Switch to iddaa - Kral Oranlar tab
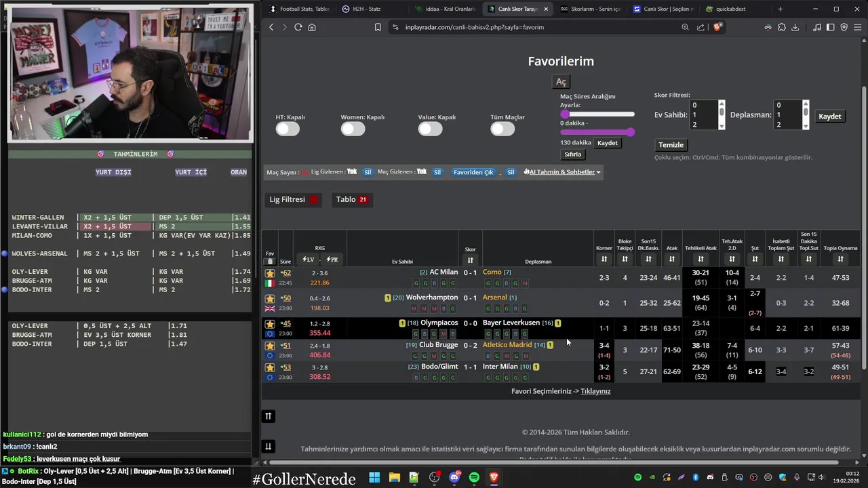 446,9
